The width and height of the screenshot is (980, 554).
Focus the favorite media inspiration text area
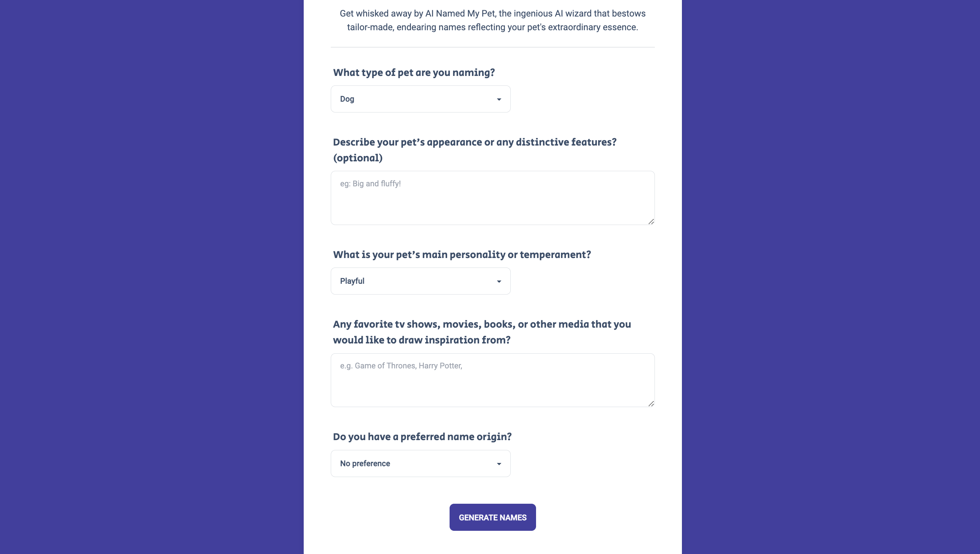point(492,380)
